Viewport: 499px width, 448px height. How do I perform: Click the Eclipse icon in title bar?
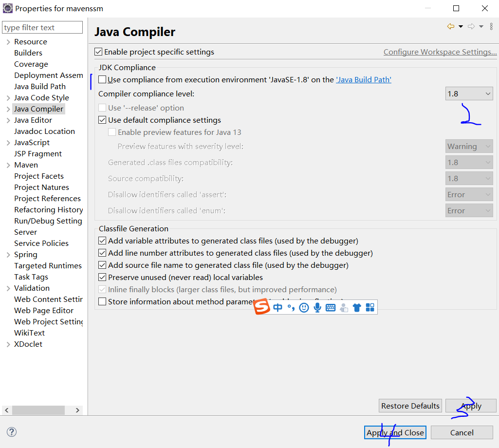tap(8, 8)
